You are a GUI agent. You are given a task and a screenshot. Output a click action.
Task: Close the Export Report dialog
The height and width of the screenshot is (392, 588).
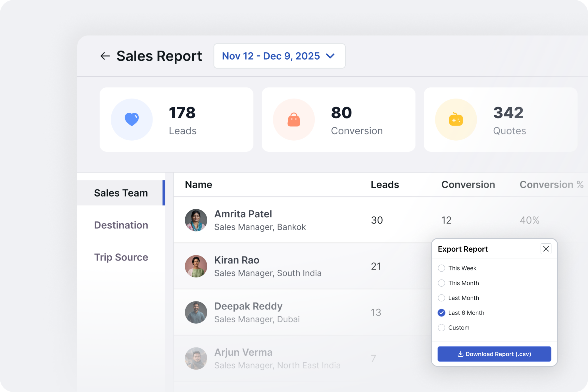point(546,249)
